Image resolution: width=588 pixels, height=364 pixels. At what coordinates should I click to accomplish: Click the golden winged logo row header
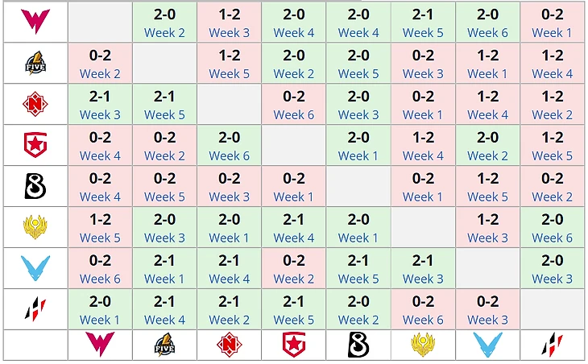(35, 227)
